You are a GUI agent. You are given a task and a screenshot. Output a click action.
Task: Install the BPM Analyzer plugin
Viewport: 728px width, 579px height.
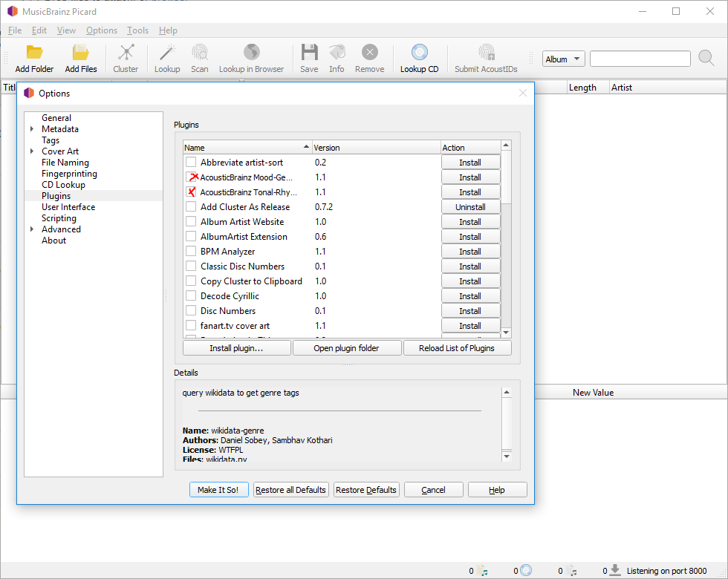click(471, 252)
